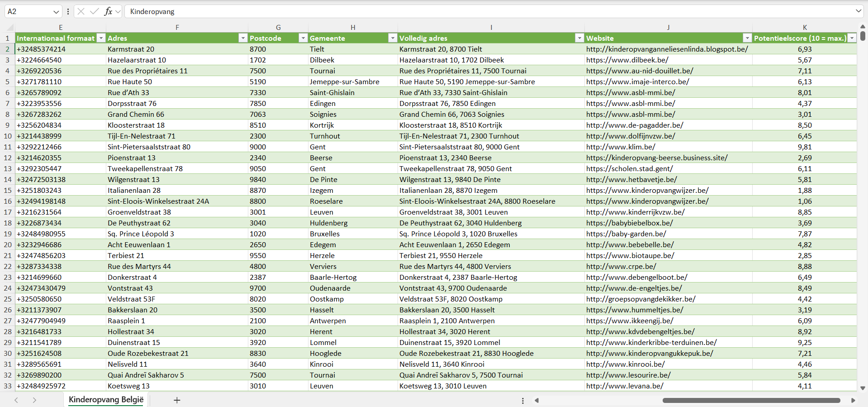This screenshot has height=407, width=868.
Task: Add a new sheet with plus icon
Action: [x=177, y=400]
